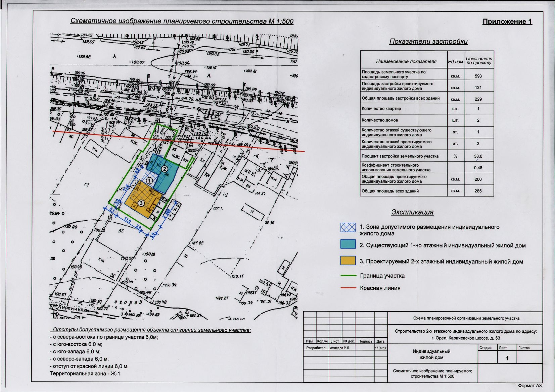Click the 'Формат А3' label
Viewport: 555px width, 392px height.
[530, 386]
